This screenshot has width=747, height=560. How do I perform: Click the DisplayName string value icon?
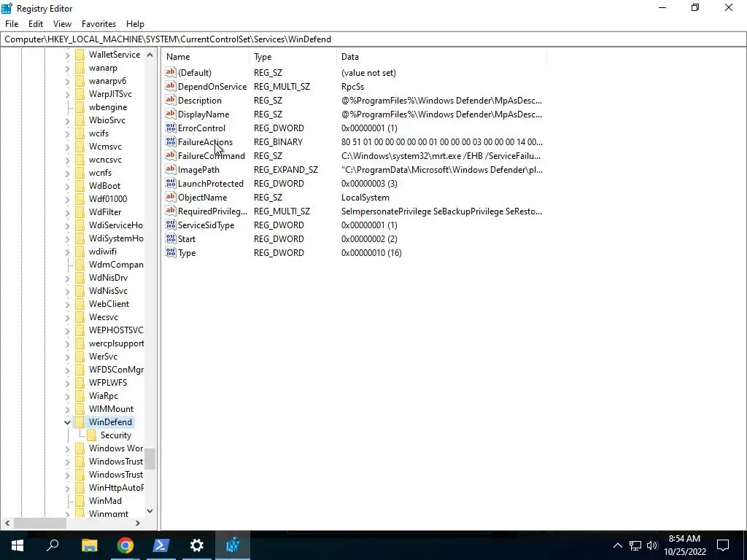(x=171, y=114)
